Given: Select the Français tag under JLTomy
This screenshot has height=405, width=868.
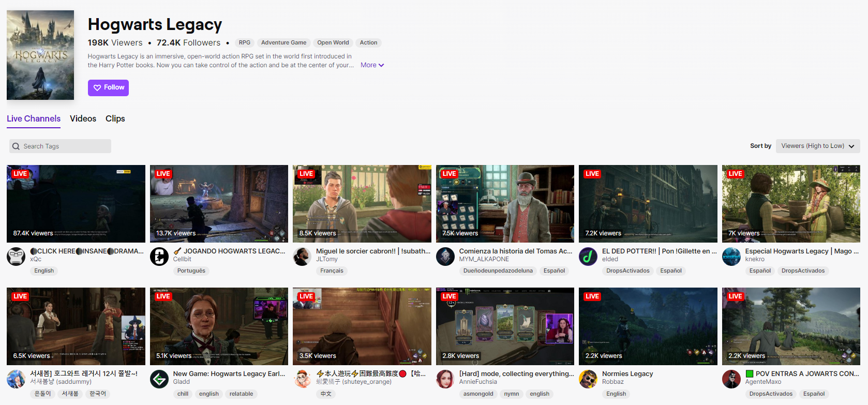Looking at the screenshot, I should click(x=332, y=271).
